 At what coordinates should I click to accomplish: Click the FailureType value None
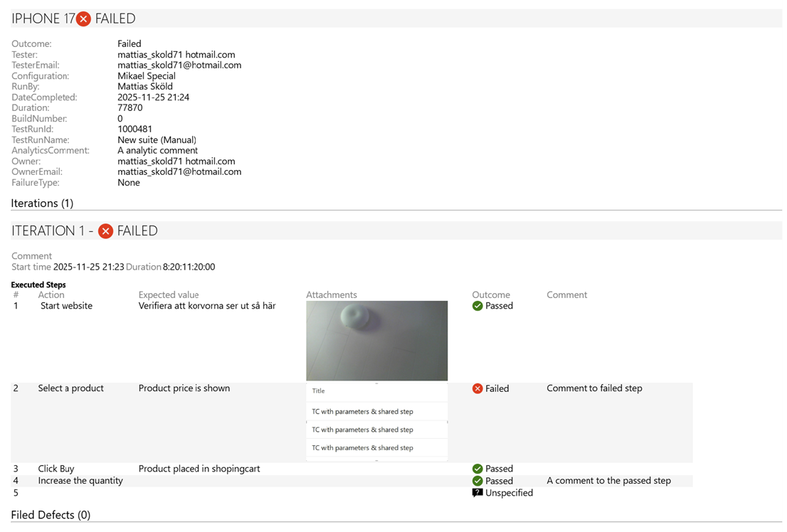tap(129, 183)
